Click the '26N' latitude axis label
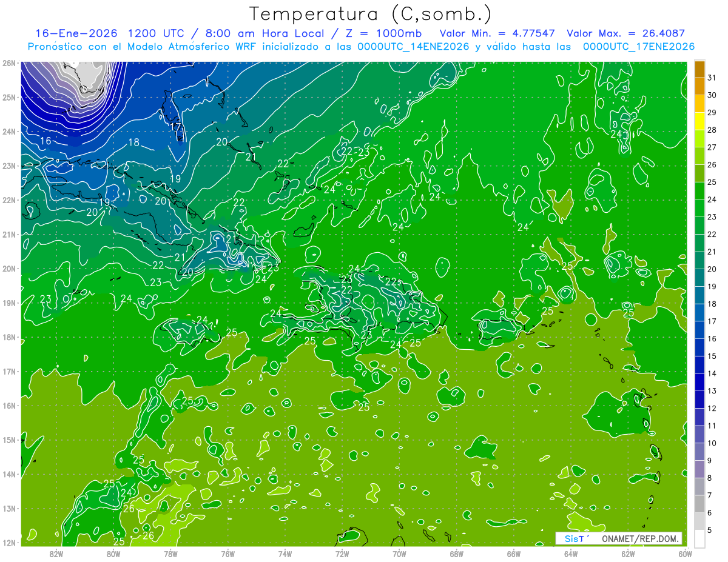This screenshot has height=562, width=728. click(x=8, y=63)
